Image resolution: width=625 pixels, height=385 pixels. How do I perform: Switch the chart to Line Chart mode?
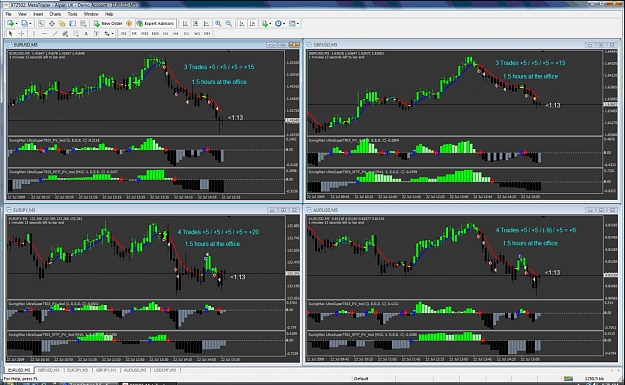[206, 24]
